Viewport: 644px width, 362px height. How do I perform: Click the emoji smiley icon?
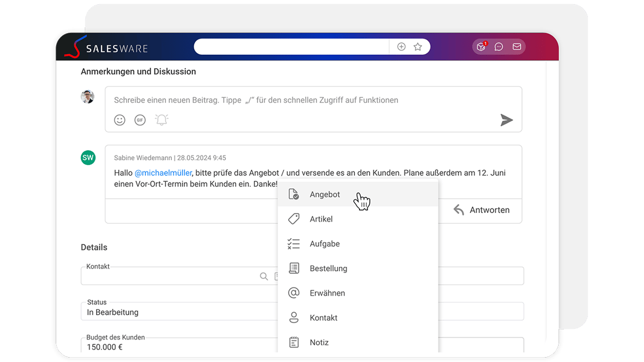tap(120, 120)
